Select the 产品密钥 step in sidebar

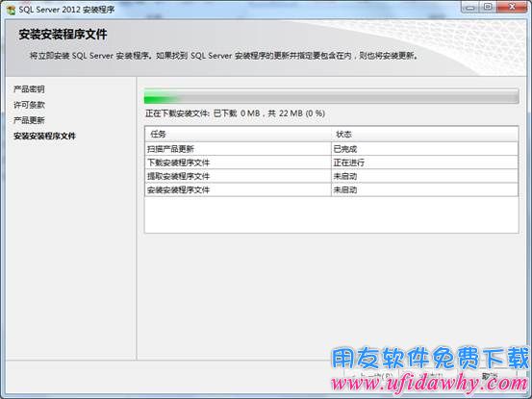tap(29, 89)
